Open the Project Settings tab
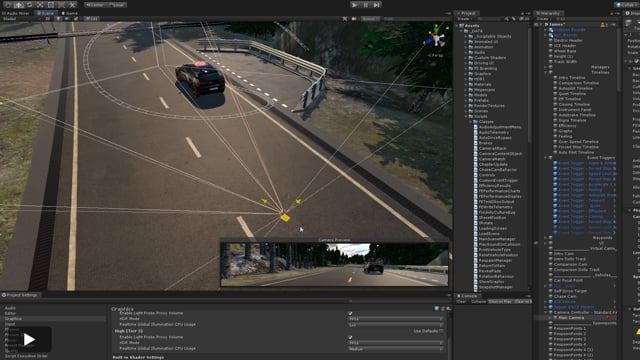 (x=20, y=295)
